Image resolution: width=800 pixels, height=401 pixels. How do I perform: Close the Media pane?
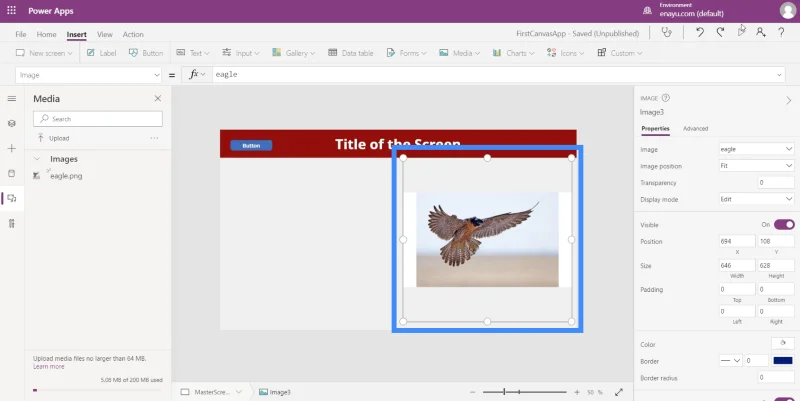[158, 98]
